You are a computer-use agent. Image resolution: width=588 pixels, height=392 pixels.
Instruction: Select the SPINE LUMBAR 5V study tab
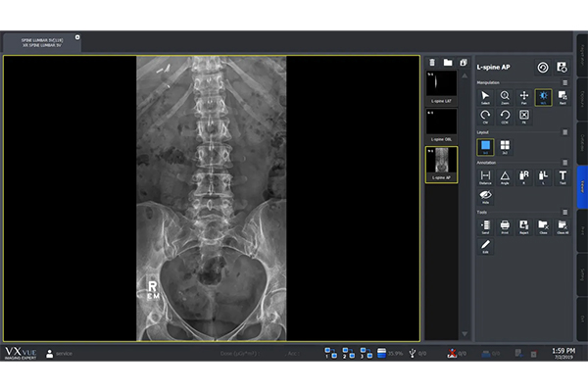point(42,42)
